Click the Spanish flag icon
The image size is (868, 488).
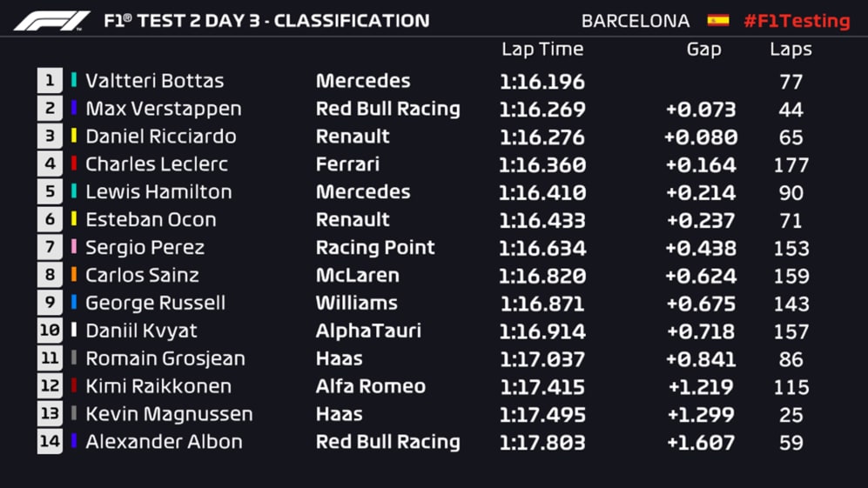[x=718, y=20]
